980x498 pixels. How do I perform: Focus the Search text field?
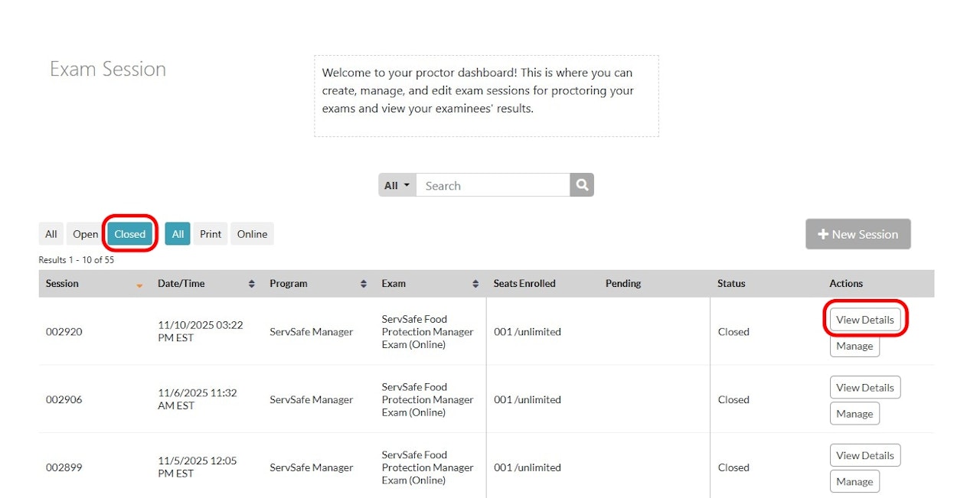pyautogui.click(x=493, y=185)
